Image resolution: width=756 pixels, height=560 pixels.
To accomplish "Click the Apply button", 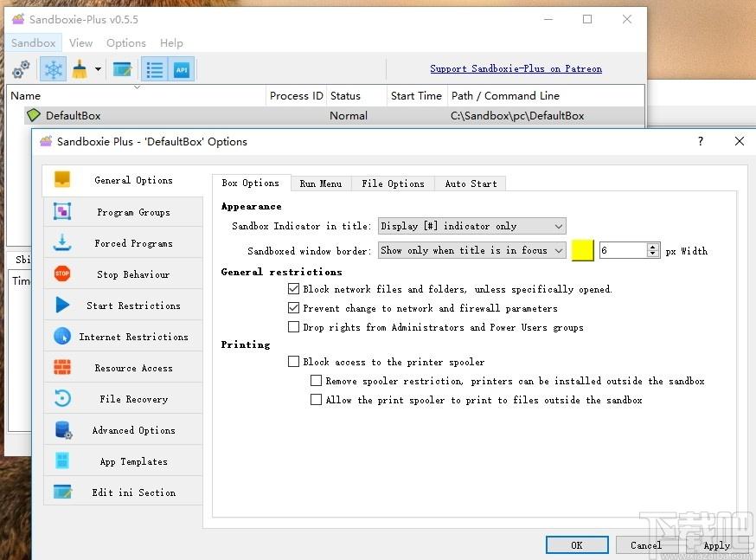I will [x=716, y=545].
